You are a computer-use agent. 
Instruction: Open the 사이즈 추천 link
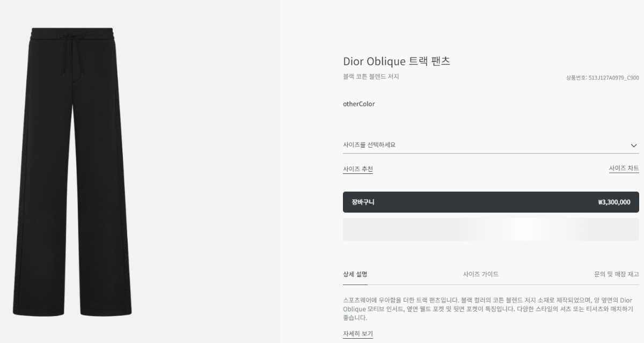358,169
